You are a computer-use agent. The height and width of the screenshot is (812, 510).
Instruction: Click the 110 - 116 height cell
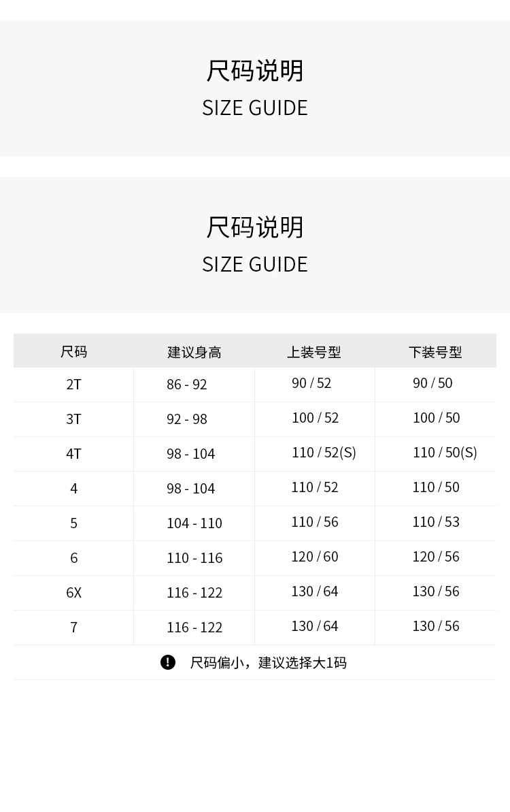[x=194, y=558]
